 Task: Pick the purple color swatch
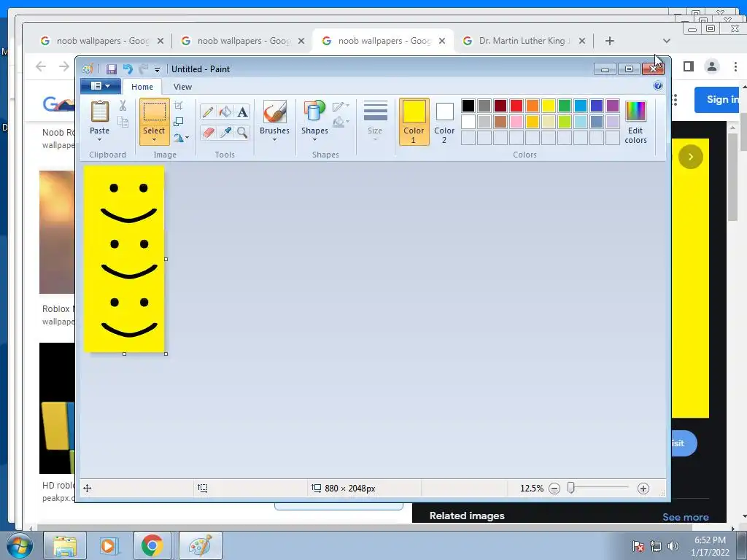point(612,106)
